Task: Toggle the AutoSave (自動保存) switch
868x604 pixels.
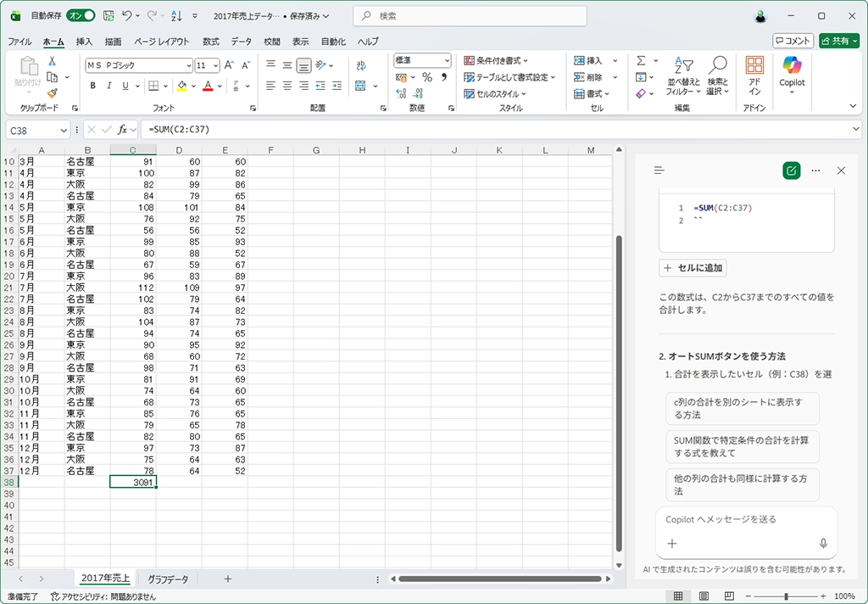Action: (x=81, y=16)
